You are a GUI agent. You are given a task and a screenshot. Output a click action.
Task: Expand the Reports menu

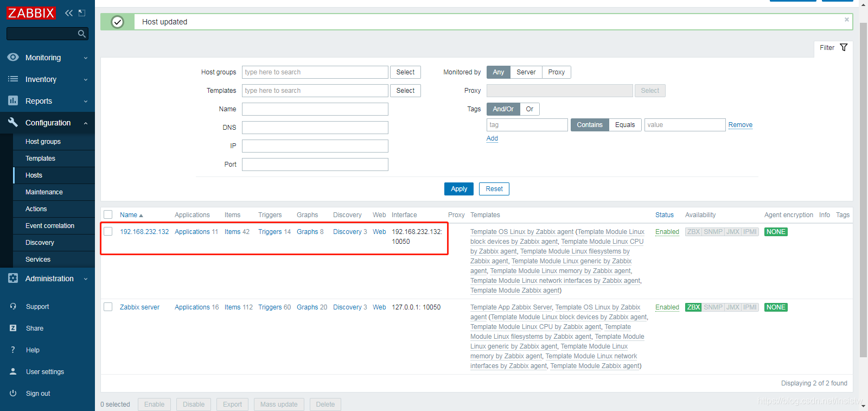click(47, 101)
